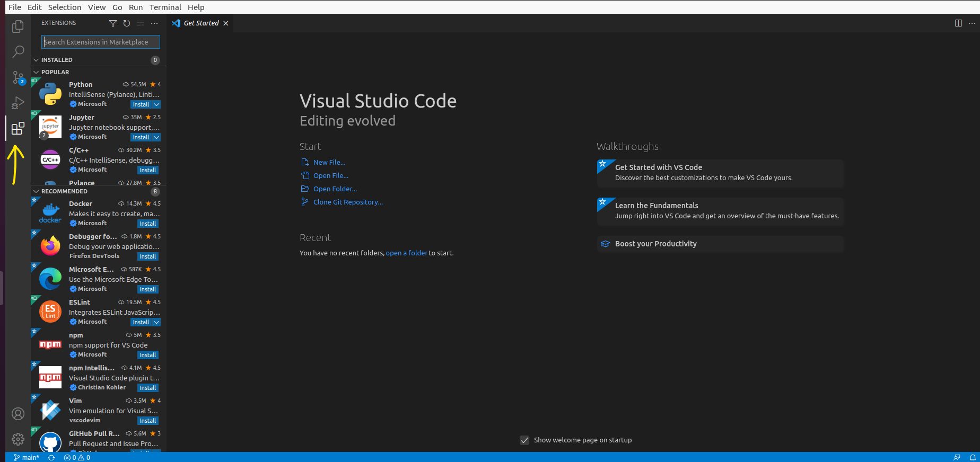Select the Python extension icon
This screenshot has height=462, width=980.
click(50, 94)
